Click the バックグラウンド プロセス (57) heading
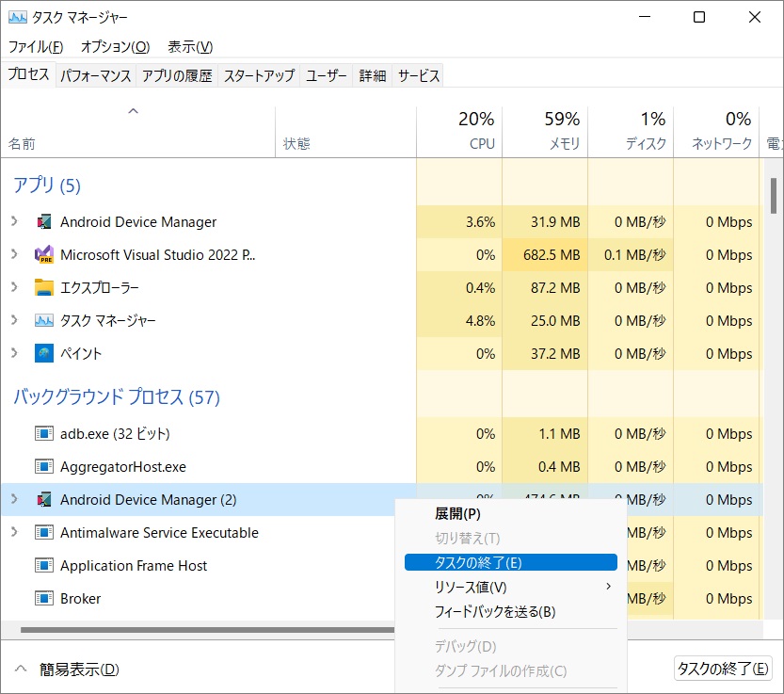This screenshot has width=784, height=694. (117, 396)
